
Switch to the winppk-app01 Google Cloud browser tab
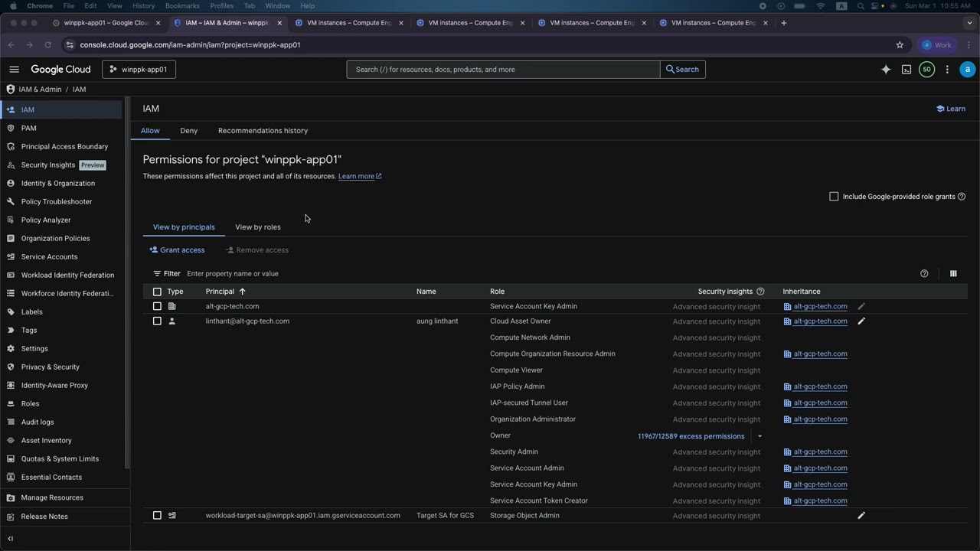(106, 23)
